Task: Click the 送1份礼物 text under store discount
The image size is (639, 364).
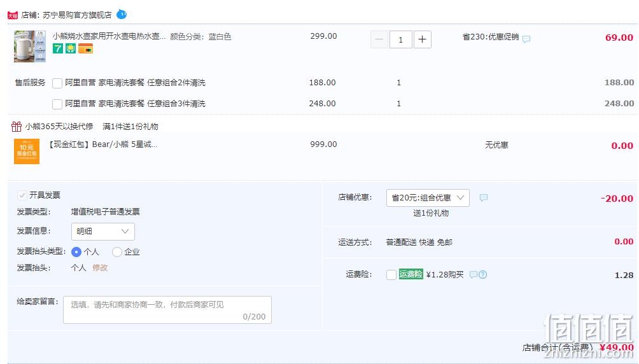Action: [431, 213]
